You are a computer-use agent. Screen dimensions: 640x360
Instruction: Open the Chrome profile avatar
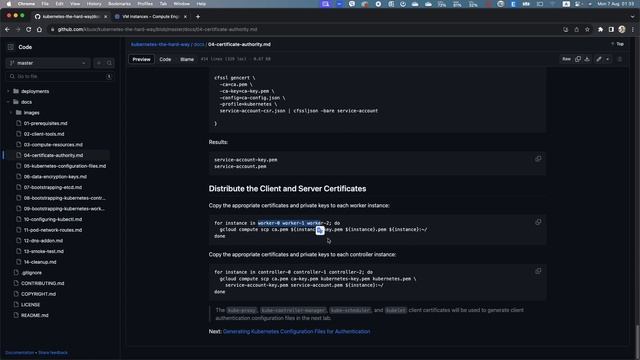pos(622,29)
